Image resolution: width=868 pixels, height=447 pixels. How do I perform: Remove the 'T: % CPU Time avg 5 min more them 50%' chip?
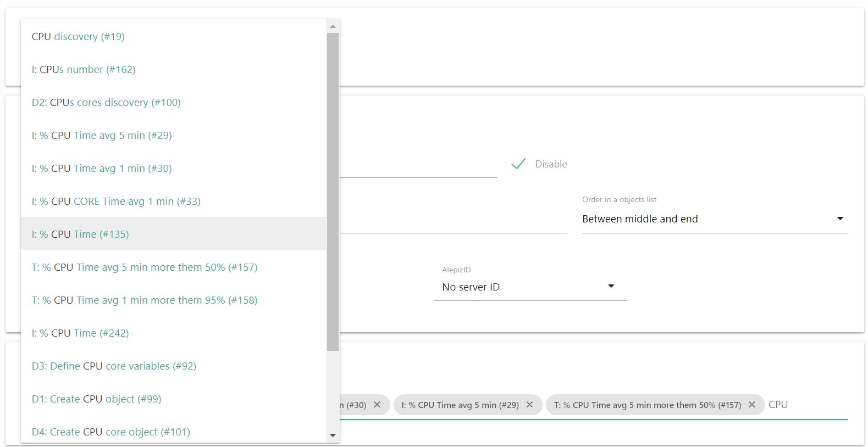pos(752,405)
